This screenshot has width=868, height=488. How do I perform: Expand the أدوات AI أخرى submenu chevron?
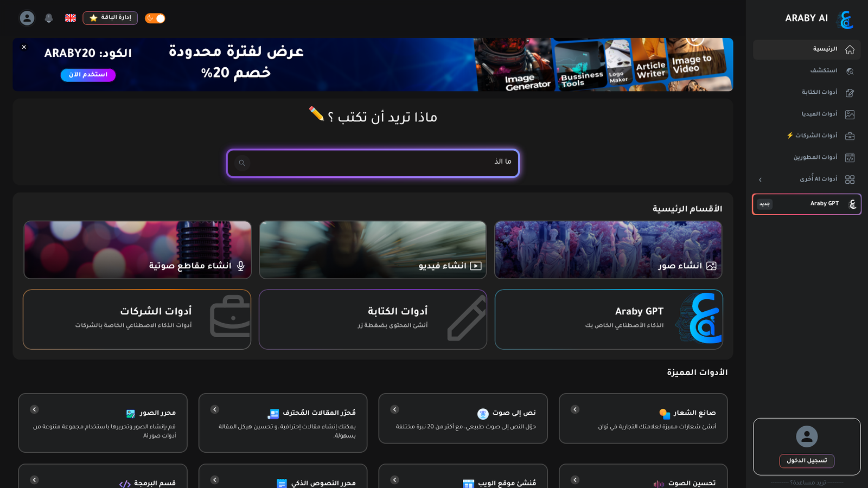[760, 179]
